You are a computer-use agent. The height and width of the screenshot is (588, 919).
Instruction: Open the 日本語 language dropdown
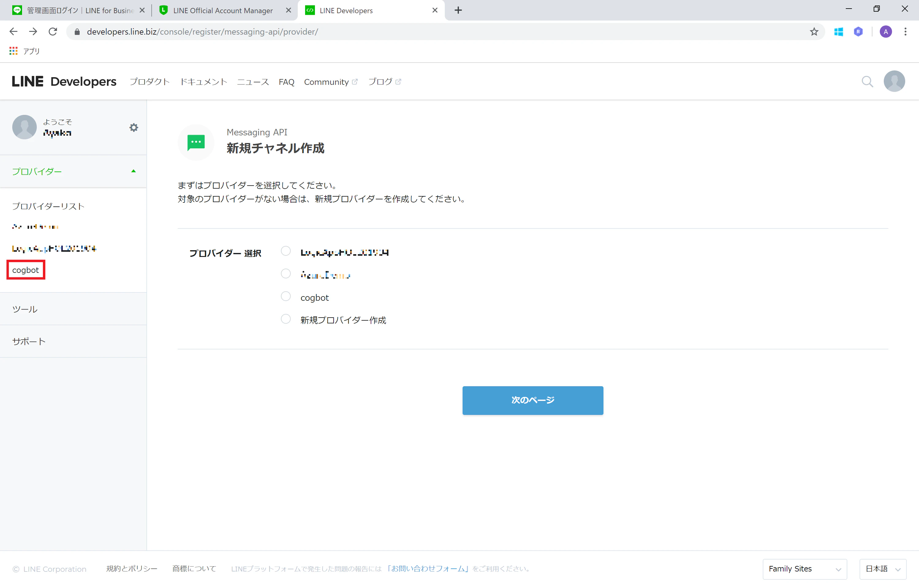(x=883, y=569)
